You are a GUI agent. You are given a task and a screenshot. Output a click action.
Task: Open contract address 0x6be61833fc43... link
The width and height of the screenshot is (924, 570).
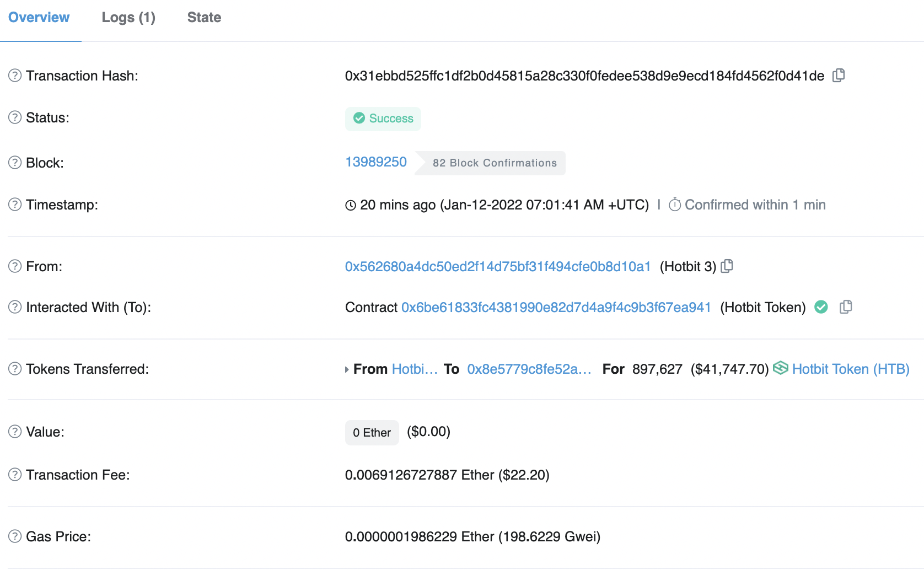556,308
